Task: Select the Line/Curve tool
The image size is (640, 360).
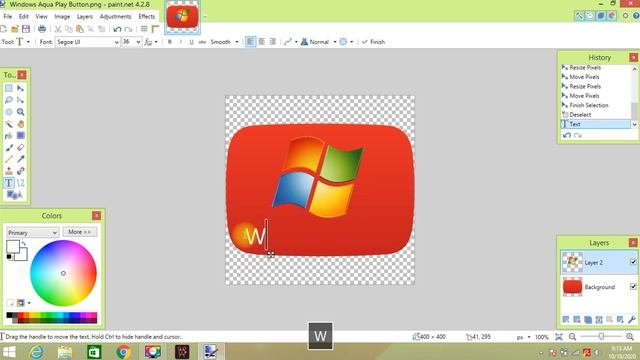Action: (x=20, y=183)
